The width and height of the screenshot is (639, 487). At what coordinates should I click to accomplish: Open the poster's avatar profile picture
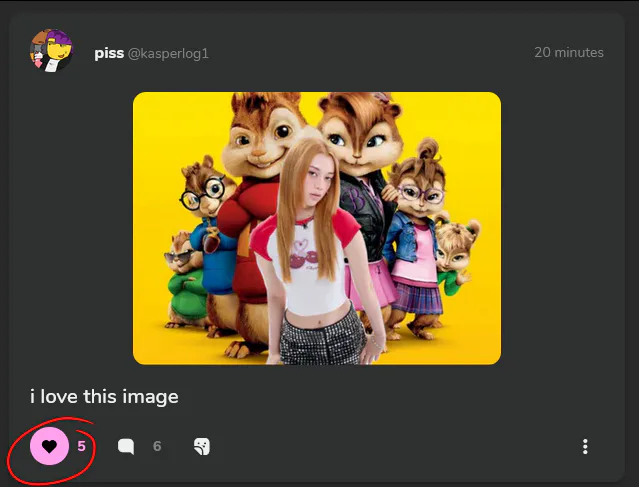[51, 51]
